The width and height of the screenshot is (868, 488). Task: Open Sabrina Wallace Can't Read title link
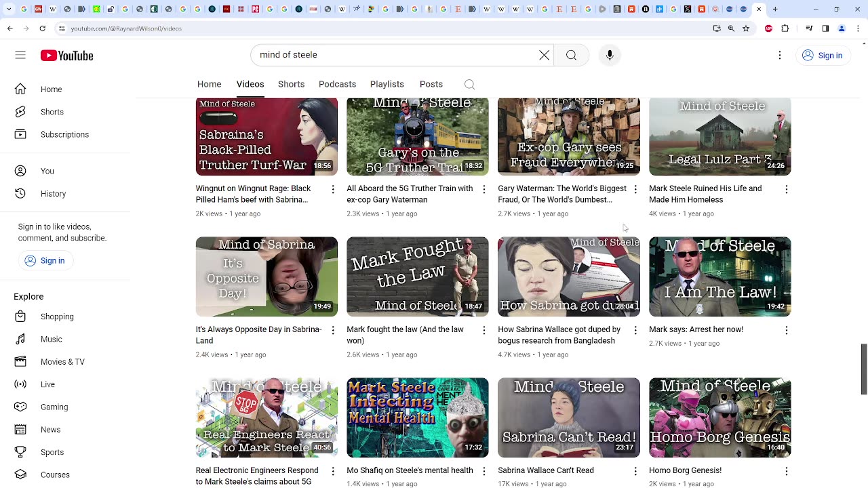click(x=546, y=470)
